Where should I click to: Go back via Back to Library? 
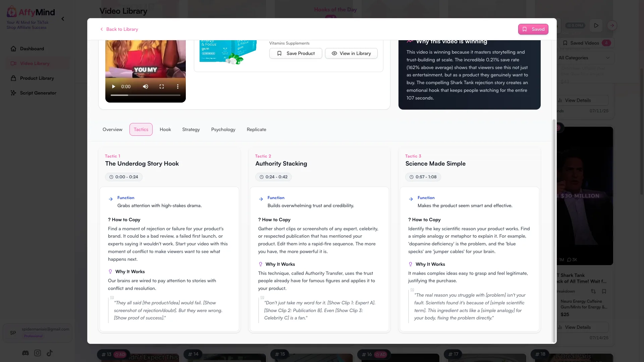click(119, 29)
